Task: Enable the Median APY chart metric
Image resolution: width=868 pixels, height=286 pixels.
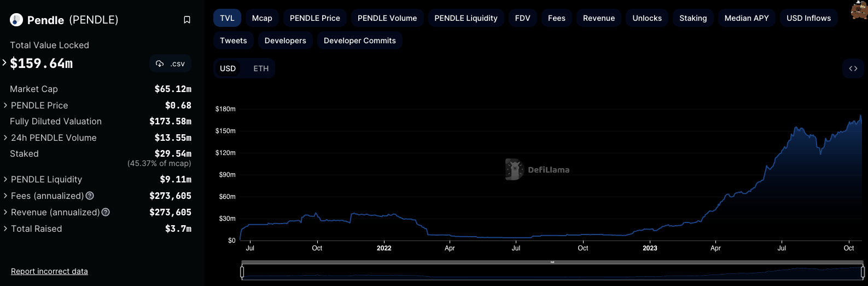Action: click(x=747, y=18)
